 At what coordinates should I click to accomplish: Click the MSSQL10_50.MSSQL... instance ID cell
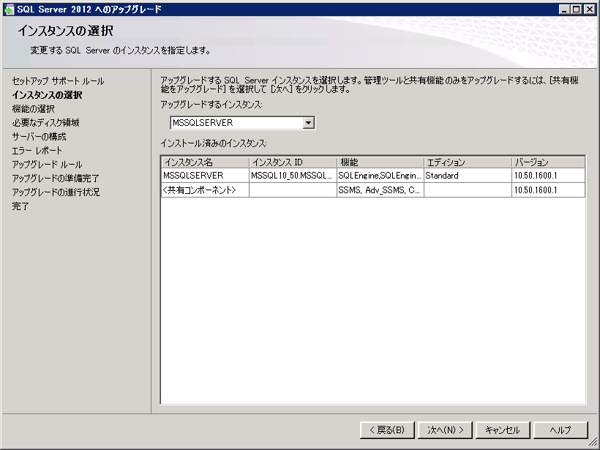[x=293, y=176]
